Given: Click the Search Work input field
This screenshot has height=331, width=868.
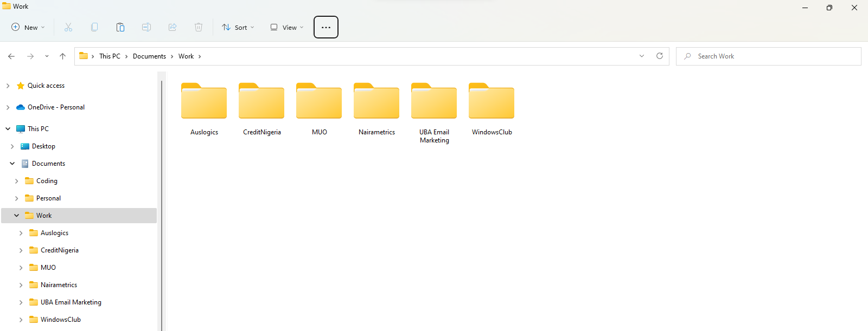Looking at the screenshot, I should (x=769, y=56).
